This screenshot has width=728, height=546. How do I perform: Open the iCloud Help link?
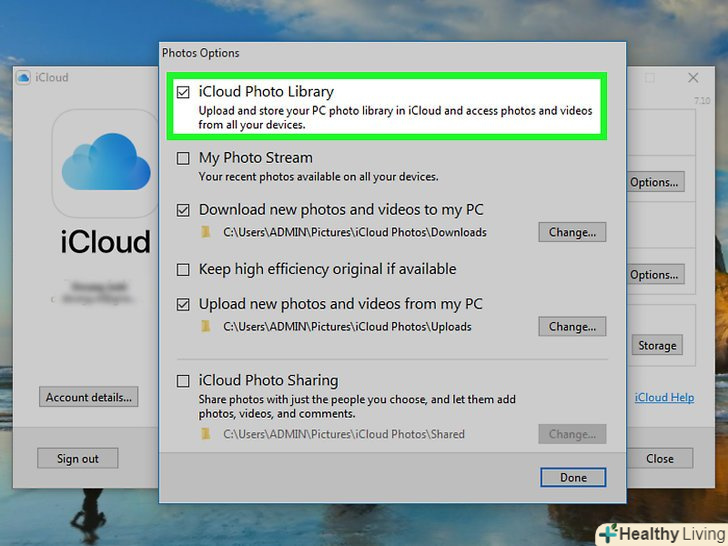[664, 397]
